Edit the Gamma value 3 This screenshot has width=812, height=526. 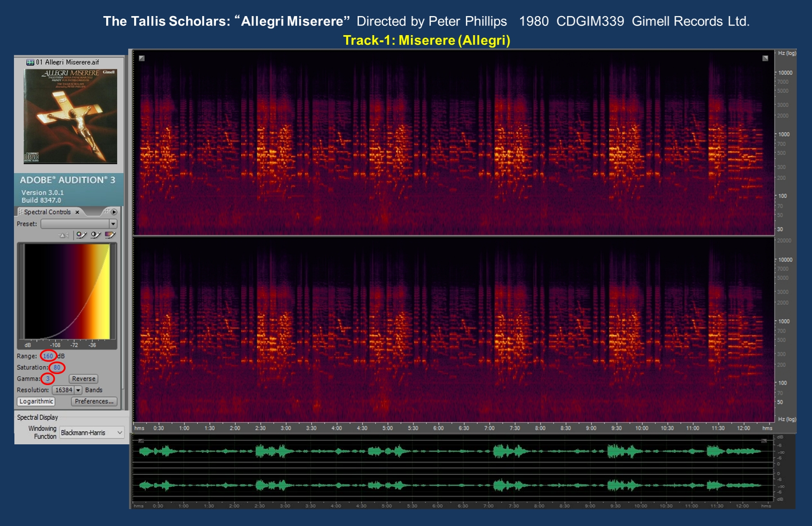[48, 379]
